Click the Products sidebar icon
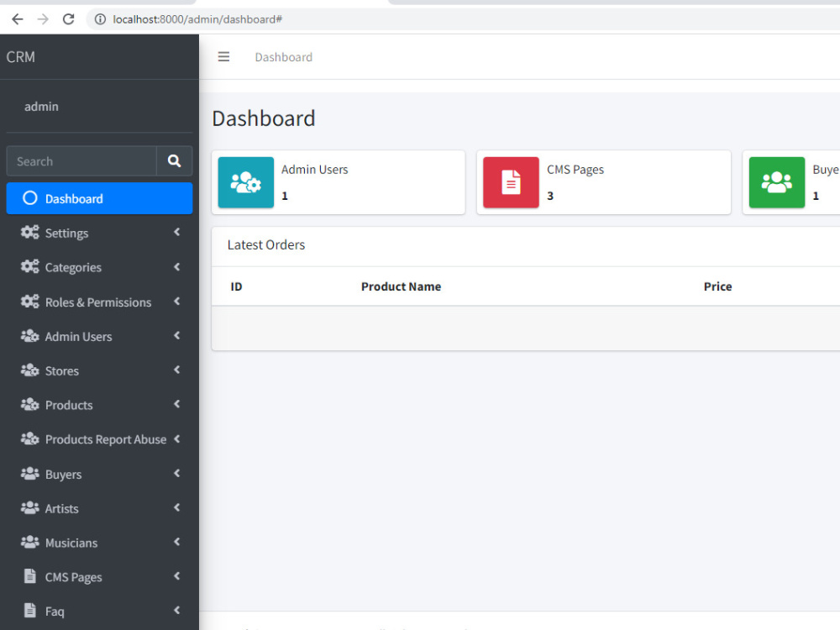 [x=30, y=405]
